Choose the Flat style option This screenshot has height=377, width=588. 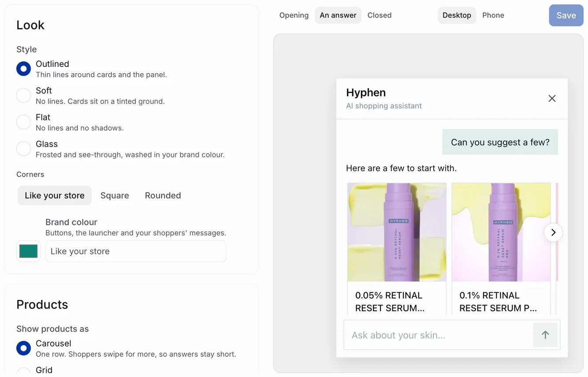coord(24,122)
